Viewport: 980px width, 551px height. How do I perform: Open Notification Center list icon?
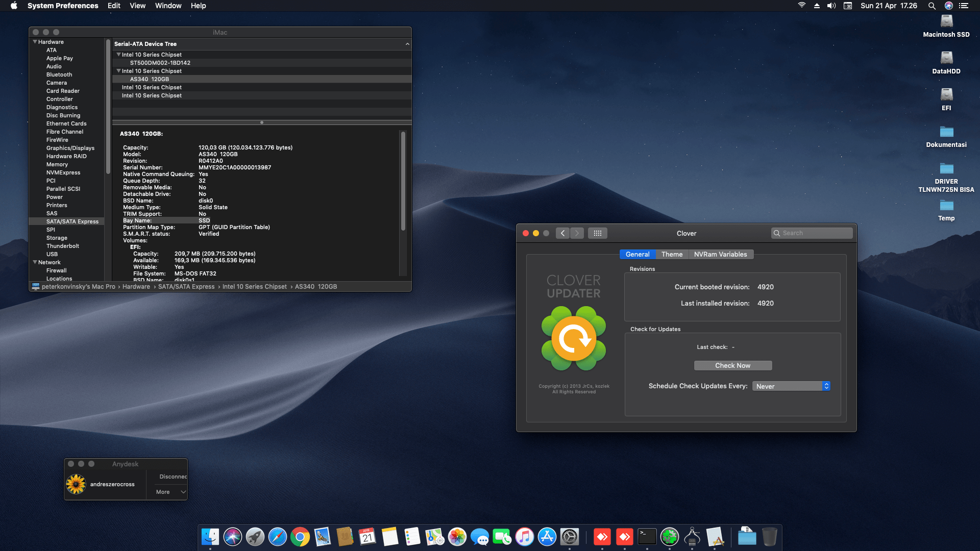pyautogui.click(x=964, y=6)
